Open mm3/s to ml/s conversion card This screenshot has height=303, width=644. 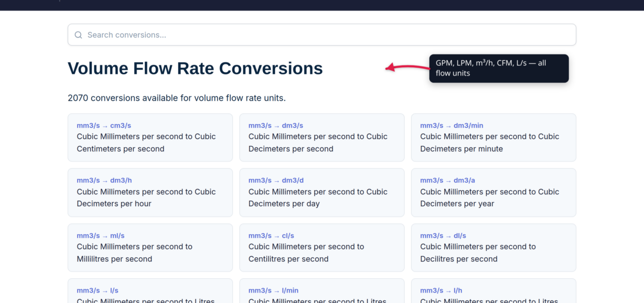[150, 248]
